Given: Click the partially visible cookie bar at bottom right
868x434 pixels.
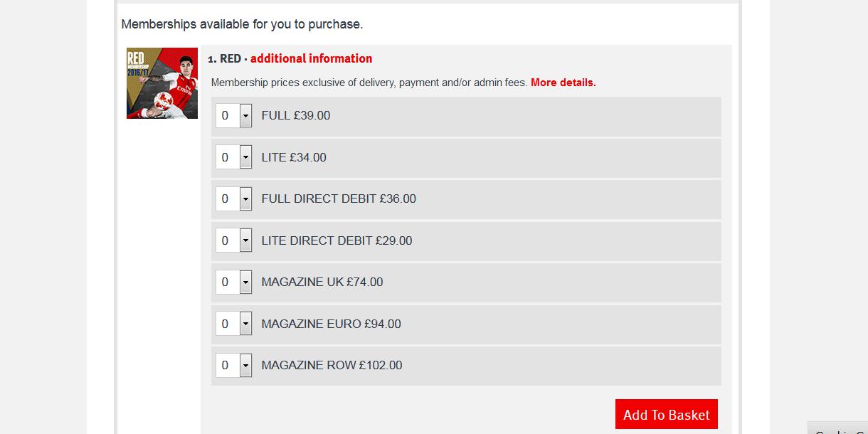Looking at the screenshot, I should click(x=837, y=428).
